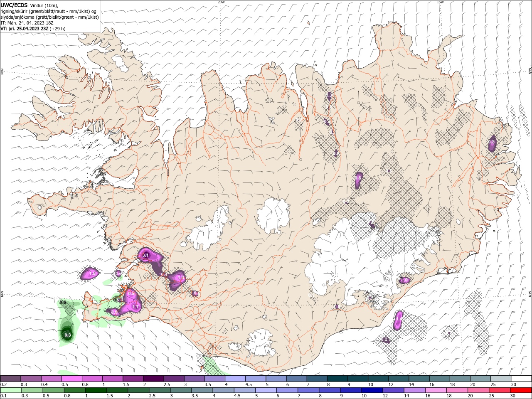Select the white 30 swatch in the upper scale
Viewport: 532px width, 399px height.
click(522, 378)
